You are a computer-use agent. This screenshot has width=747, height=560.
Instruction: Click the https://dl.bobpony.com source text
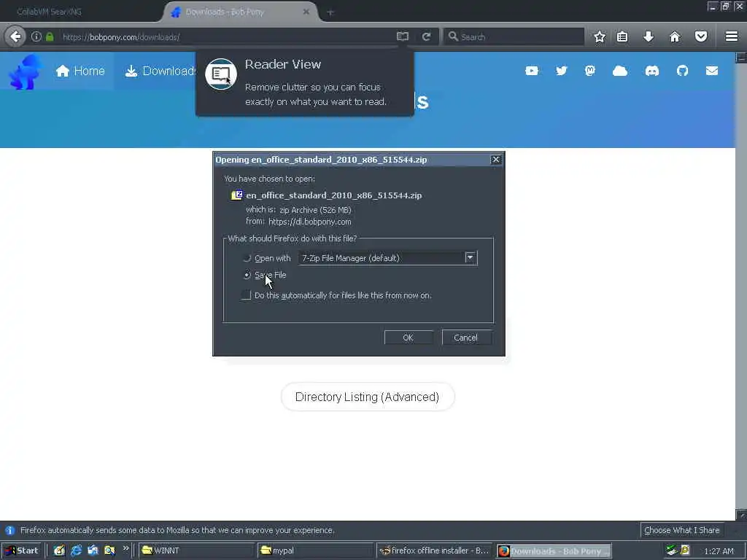pos(309,222)
